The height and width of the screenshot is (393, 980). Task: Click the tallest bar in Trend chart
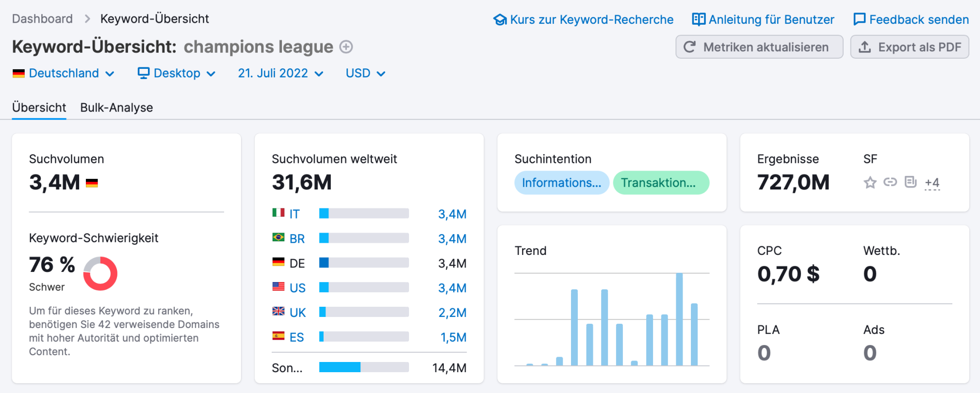[x=679, y=319]
